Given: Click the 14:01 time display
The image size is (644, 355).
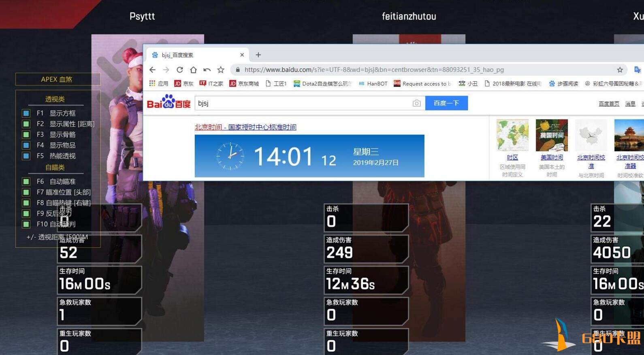Looking at the screenshot, I should point(284,157).
